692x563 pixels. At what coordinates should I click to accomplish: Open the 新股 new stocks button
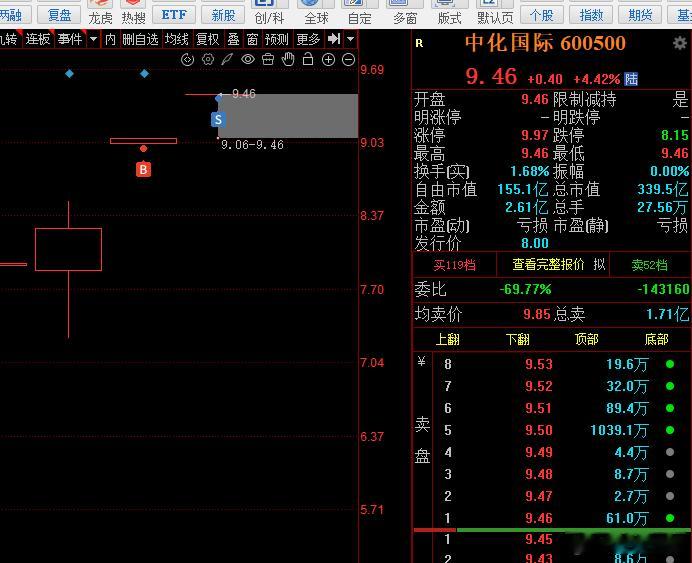pyautogui.click(x=223, y=15)
